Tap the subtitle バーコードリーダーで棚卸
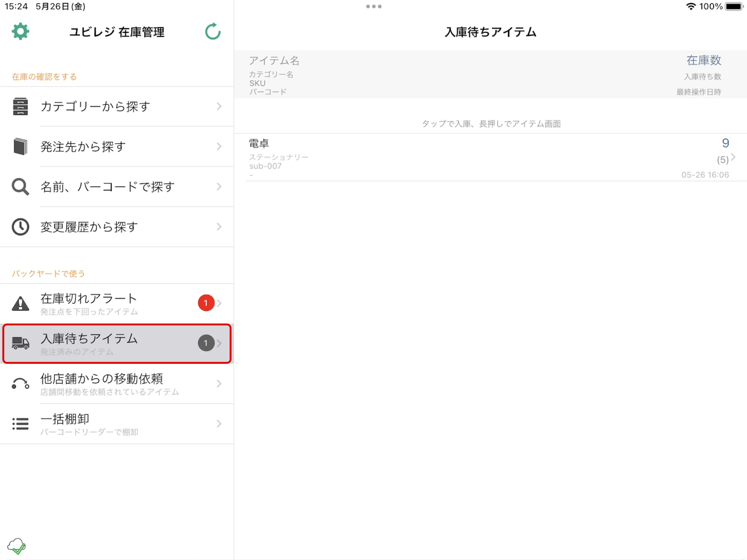Image resolution: width=747 pixels, height=560 pixels. tap(89, 432)
